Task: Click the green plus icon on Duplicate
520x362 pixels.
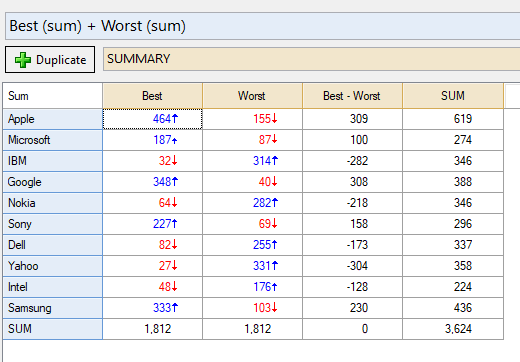Action: [x=23, y=60]
